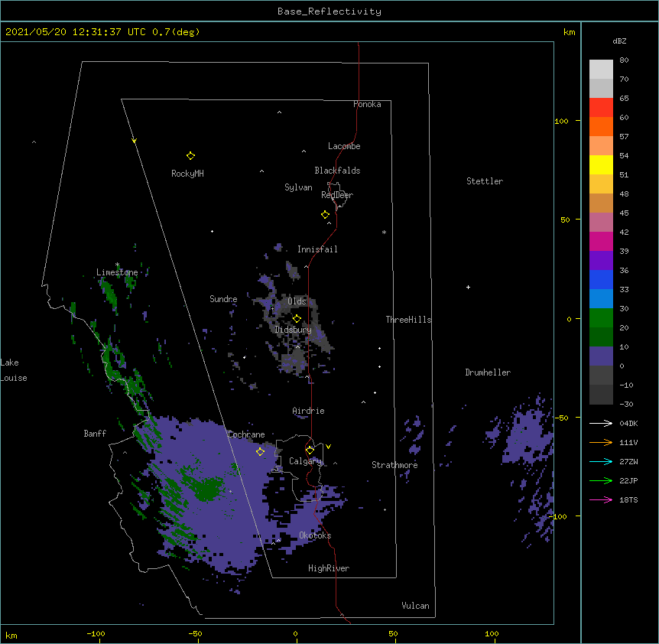Viewport: 659px width, 644px height.
Task: Click the yellow diamond marker inside Calgary outline
Action: [x=310, y=450]
